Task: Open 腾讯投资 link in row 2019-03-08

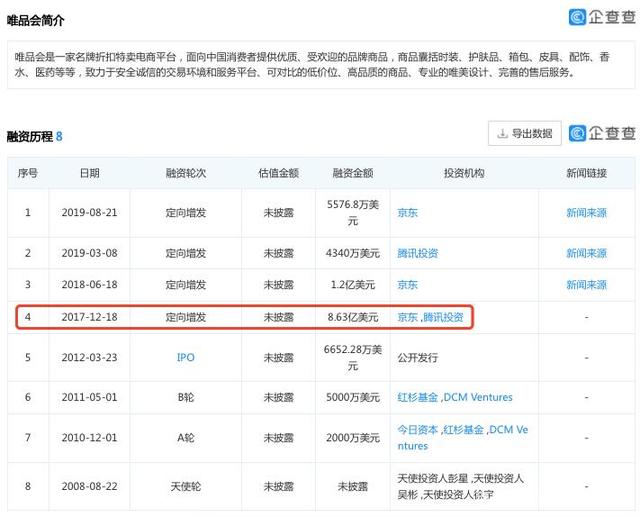Action: (x=418, y=253)
